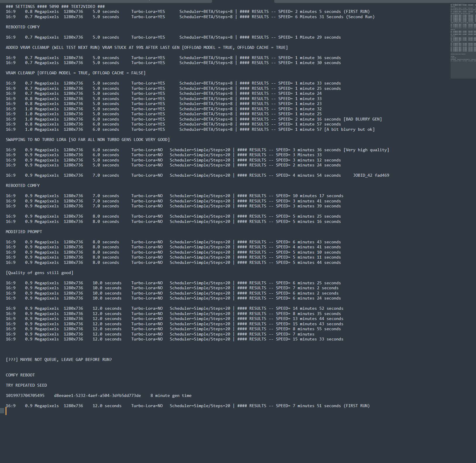Click the "3 minutes 41 seconds" result
The image size is (476, 463).
point(317,201)
